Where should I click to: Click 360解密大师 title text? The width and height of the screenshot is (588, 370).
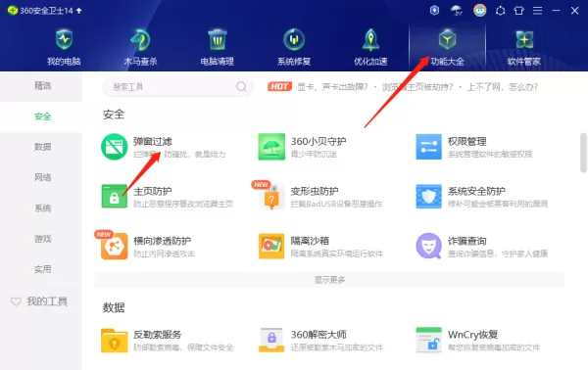[x=318, y=335]
